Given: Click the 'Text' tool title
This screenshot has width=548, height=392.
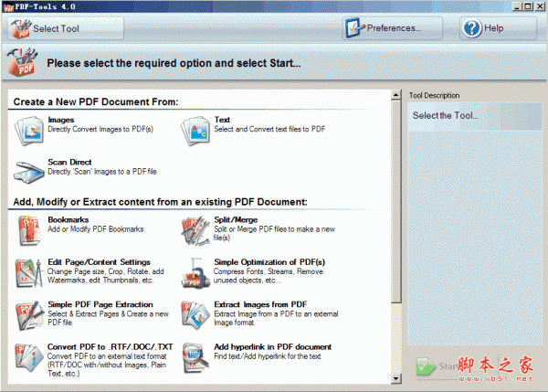Looking at the screenshot, I should [222, 120].
